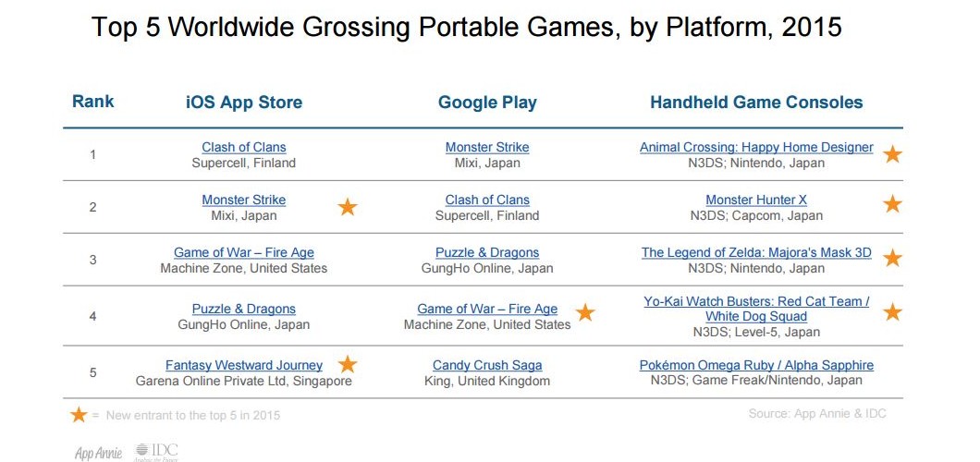The height and width of the screenshot is (462, 980).
Task: Open Monster Strike link under Google Play
Action: [487, 147]
